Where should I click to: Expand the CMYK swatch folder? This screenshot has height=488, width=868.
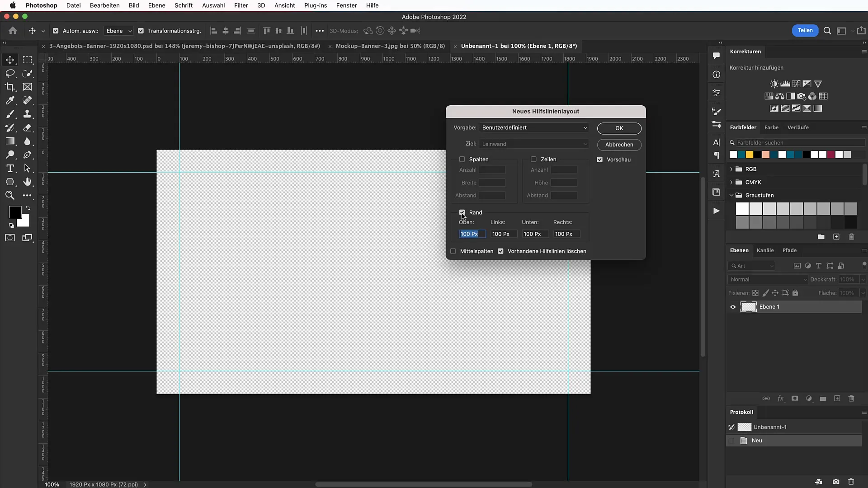pos(731,182)
